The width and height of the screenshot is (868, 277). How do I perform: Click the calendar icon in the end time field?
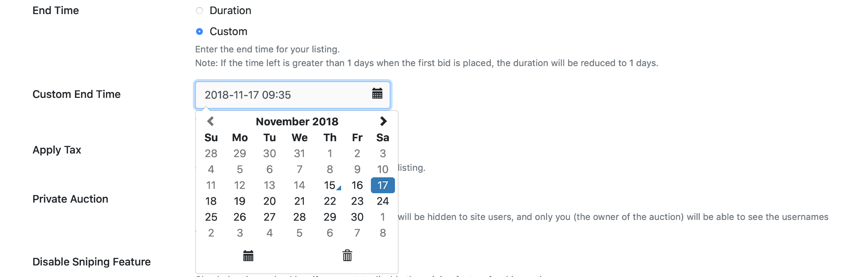click(x=377, y=94)
